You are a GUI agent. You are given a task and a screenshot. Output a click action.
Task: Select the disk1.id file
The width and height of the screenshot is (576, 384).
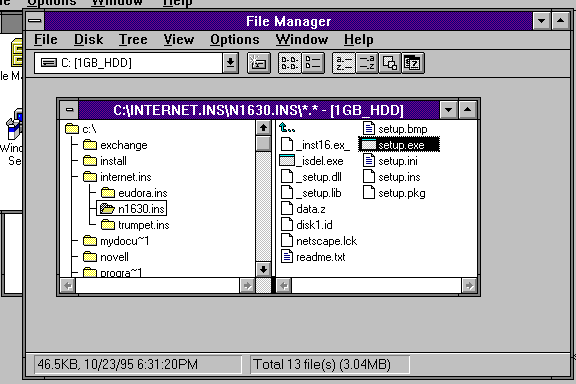coord(306,225)
